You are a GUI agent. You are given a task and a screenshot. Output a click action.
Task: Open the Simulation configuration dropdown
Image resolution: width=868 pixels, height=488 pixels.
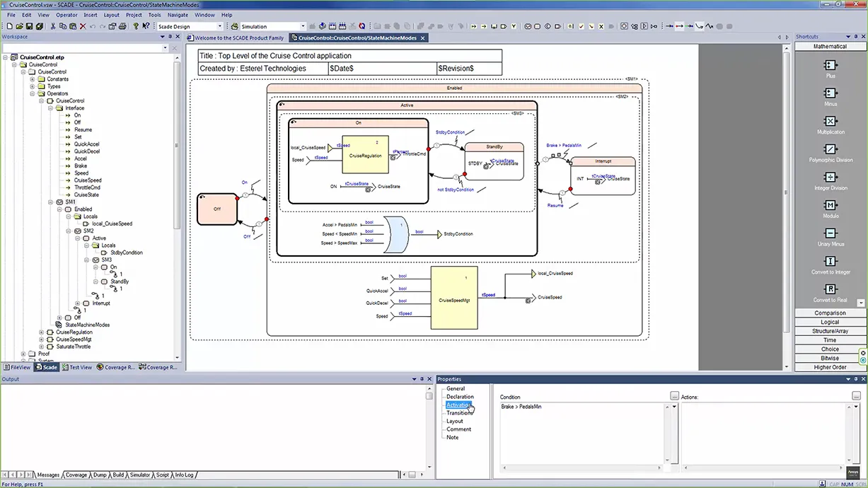tap(303, 27)
